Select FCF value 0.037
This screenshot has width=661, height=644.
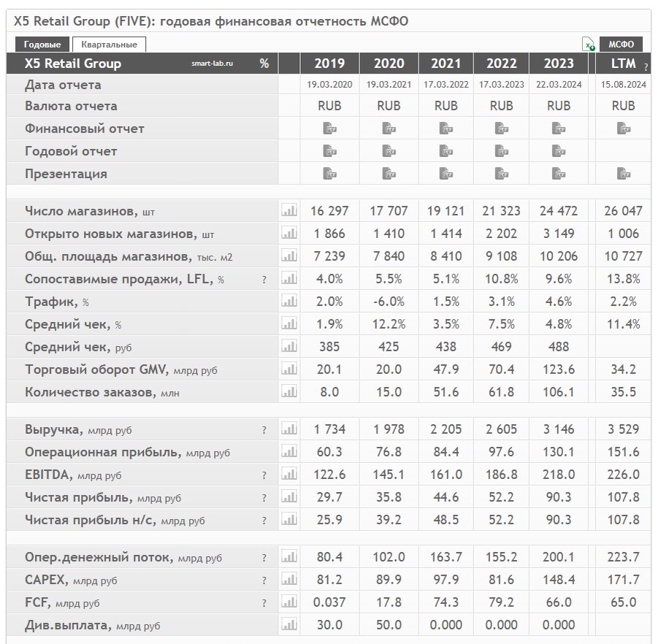point(329,602)
